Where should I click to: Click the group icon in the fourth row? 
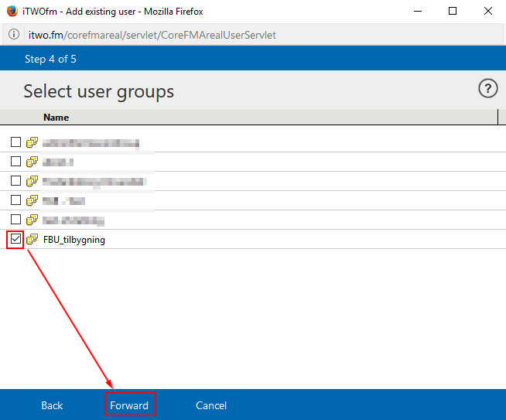point(32,200)
